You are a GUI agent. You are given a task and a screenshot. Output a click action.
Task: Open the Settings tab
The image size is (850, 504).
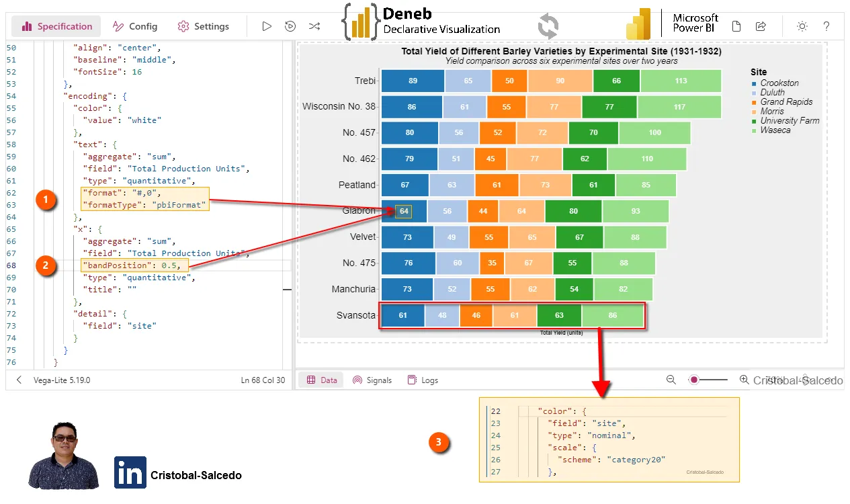coord(203,26)
